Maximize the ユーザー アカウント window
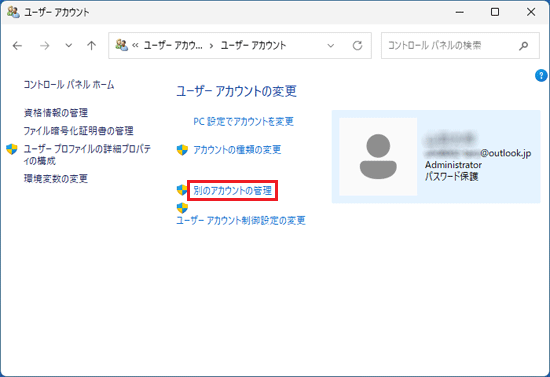The image size is (550, 377). click(x=495, y=12)
